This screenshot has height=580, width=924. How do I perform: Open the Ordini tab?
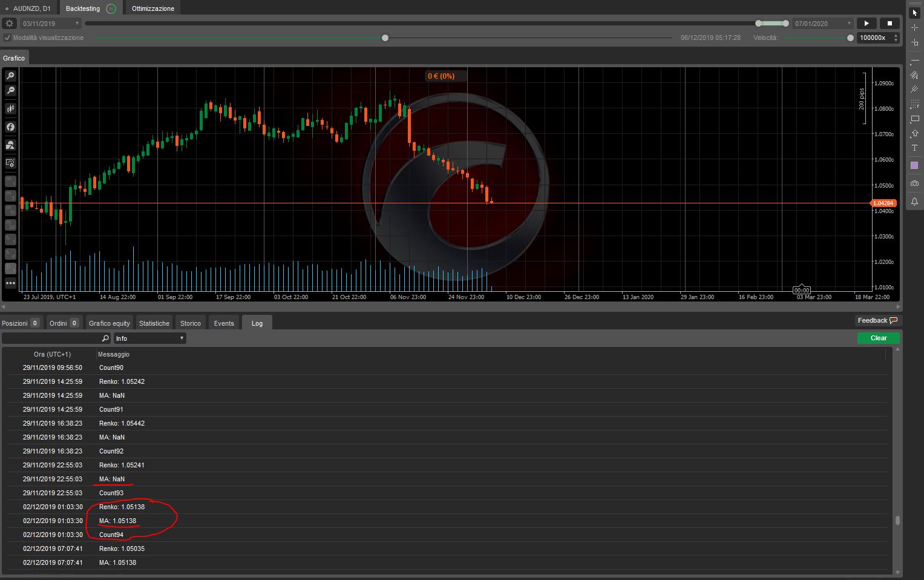[x=64, y=323]
